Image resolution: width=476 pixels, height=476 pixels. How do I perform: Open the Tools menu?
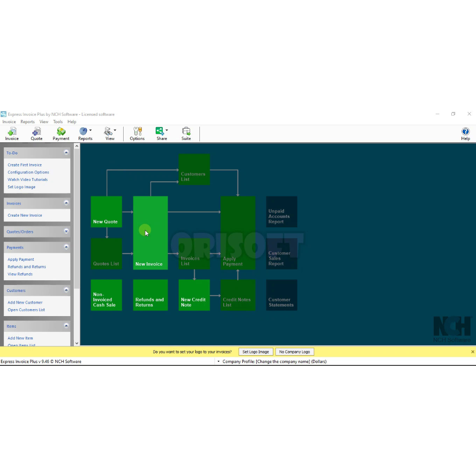click(58, 122)
